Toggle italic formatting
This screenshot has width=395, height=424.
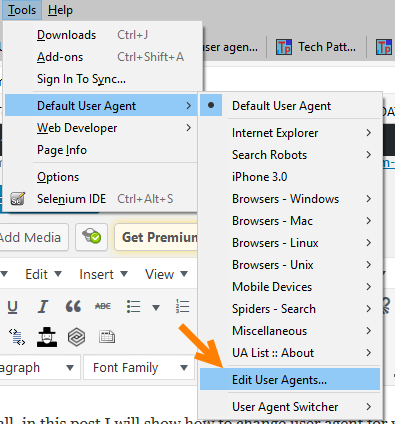tap(43, 306)
